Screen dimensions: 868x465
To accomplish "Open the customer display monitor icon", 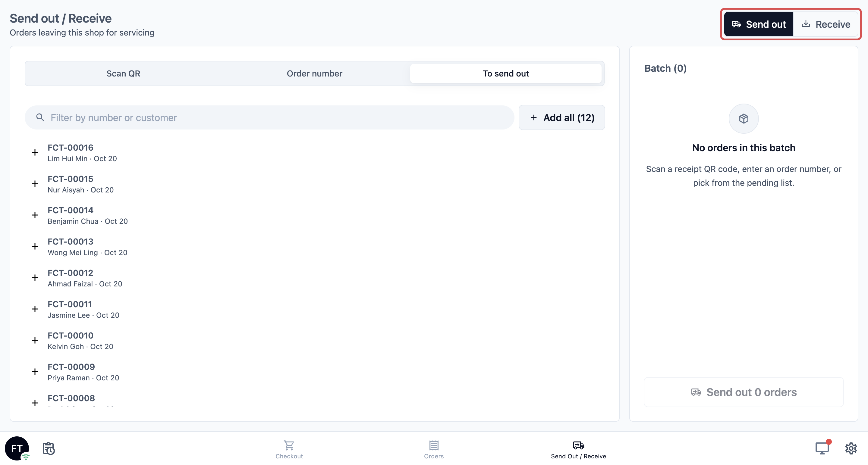I will point(822,448).
